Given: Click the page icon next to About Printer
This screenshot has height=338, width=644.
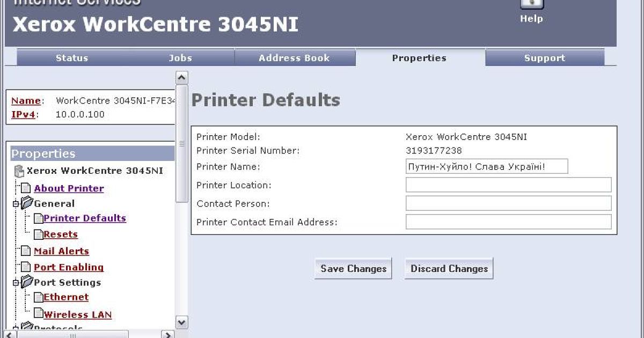Looking at the screenshot, I should [x=26, y=188].
